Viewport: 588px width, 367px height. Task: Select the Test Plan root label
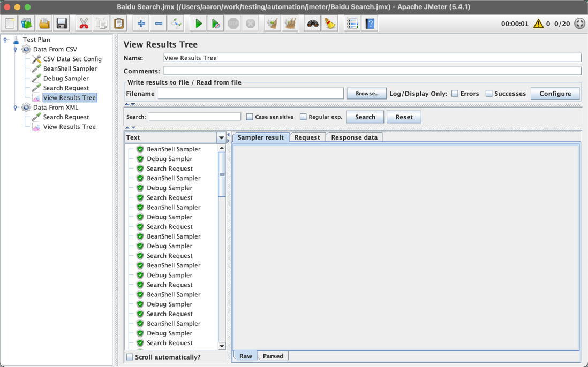pyautogui.click(x=36, y=40)
